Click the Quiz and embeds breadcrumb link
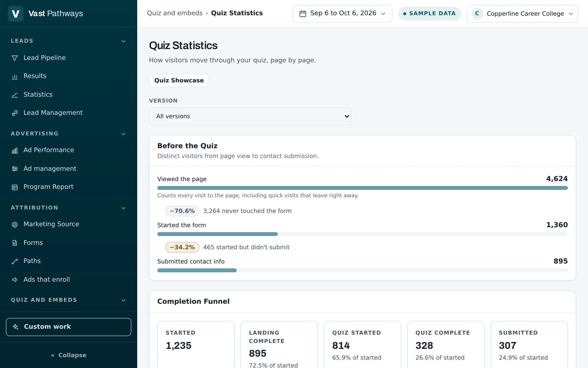The image size is (588, 368). click(x=175, y=13)
